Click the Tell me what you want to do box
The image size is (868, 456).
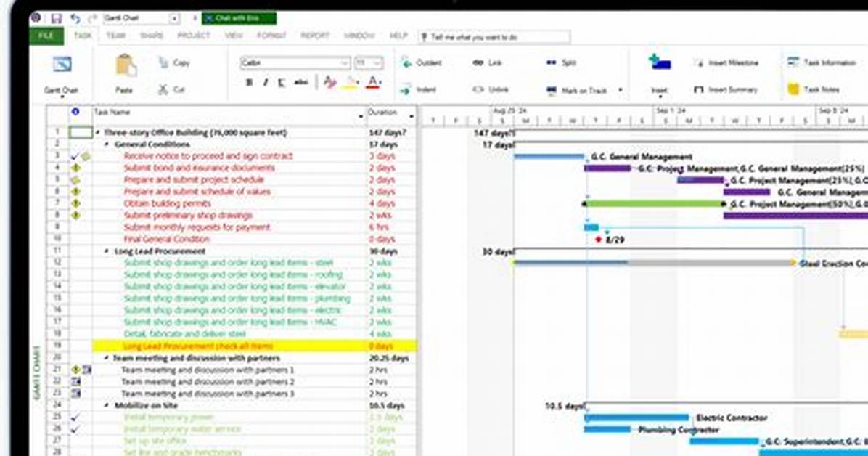[x=494, y=37]
